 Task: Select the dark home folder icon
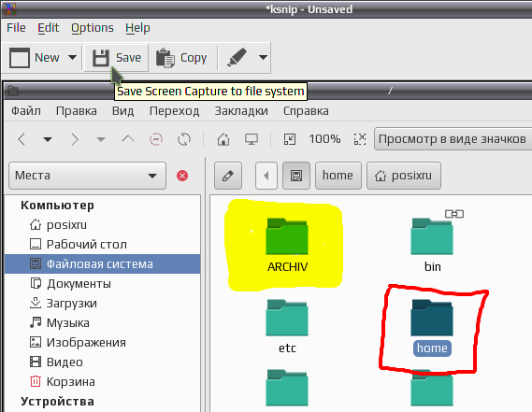[432, 318]
